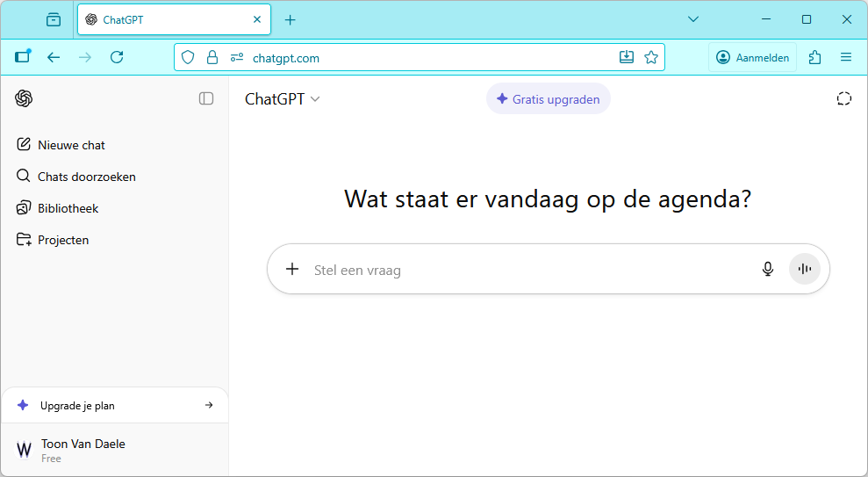Click Upgrade je plan
The image size is (868, 477).
115,406
